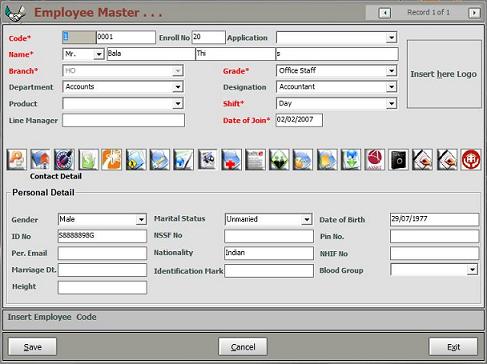Click the blue arrow and pen document icon
Screen dimensions: 487x364
tap(183, 160)
